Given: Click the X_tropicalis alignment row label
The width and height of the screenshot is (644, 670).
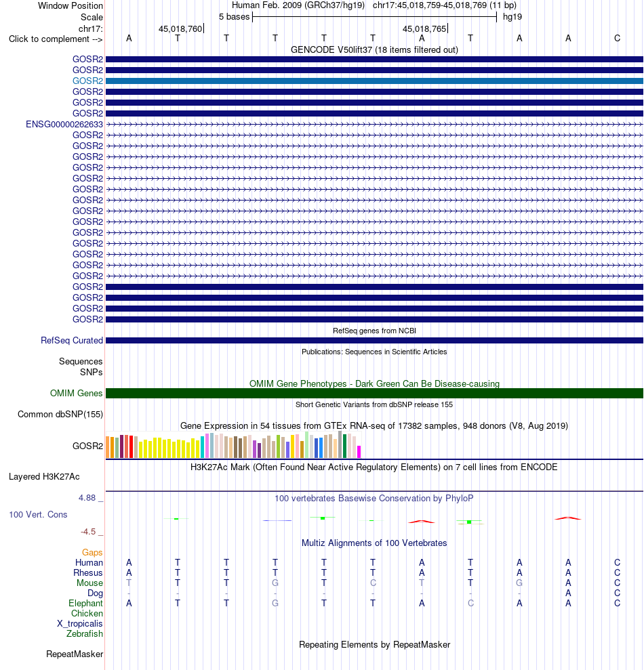Looking at the screenshot, I should (80, 624).
